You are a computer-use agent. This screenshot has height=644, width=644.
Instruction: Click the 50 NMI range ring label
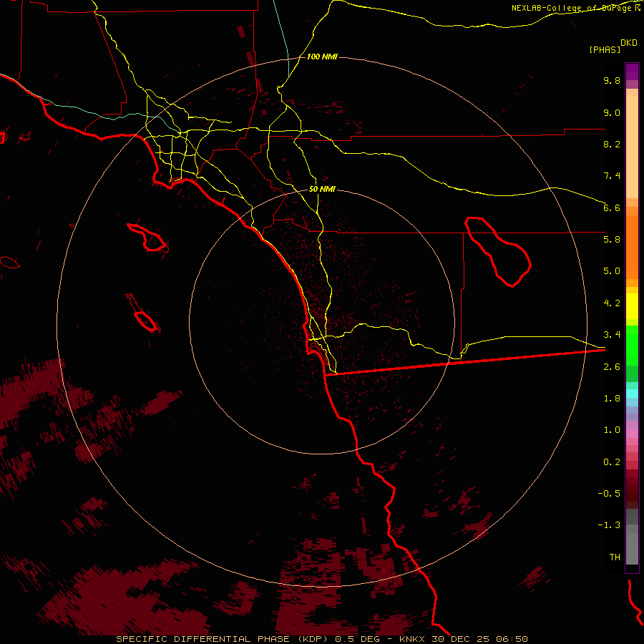tap(322, 189)
